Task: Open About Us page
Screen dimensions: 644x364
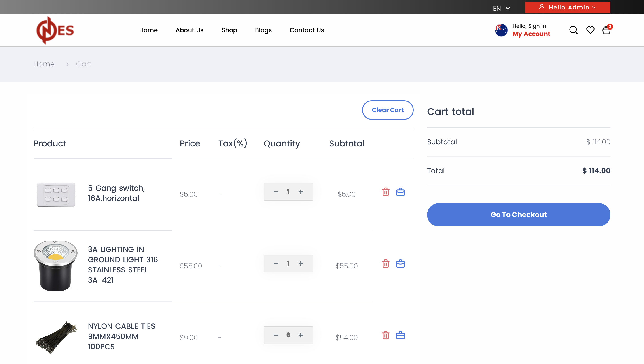Action: tap(189, 30)
